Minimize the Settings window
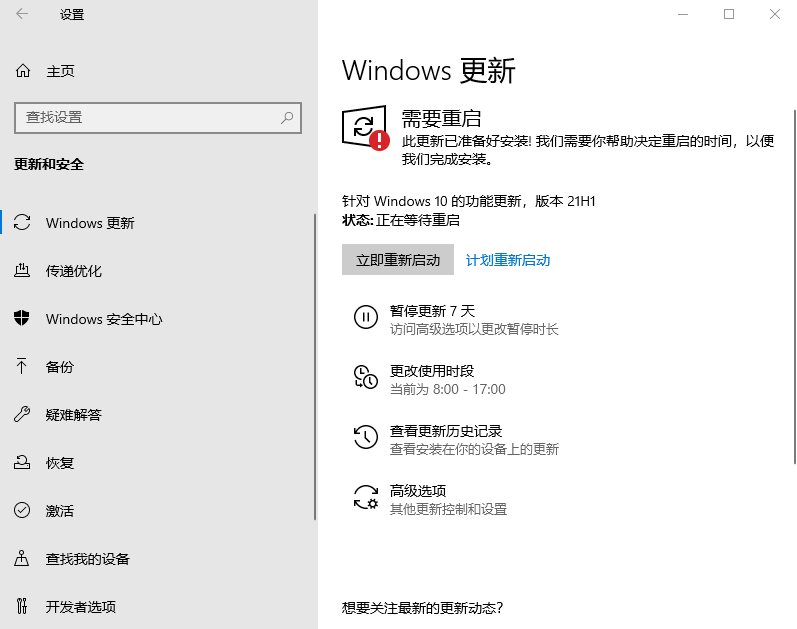Viewport: 797px width, 629px height. coord(683,14)
